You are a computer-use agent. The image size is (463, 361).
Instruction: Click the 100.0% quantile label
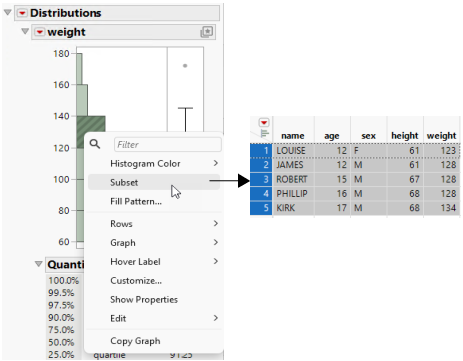(x=64, y=281)
